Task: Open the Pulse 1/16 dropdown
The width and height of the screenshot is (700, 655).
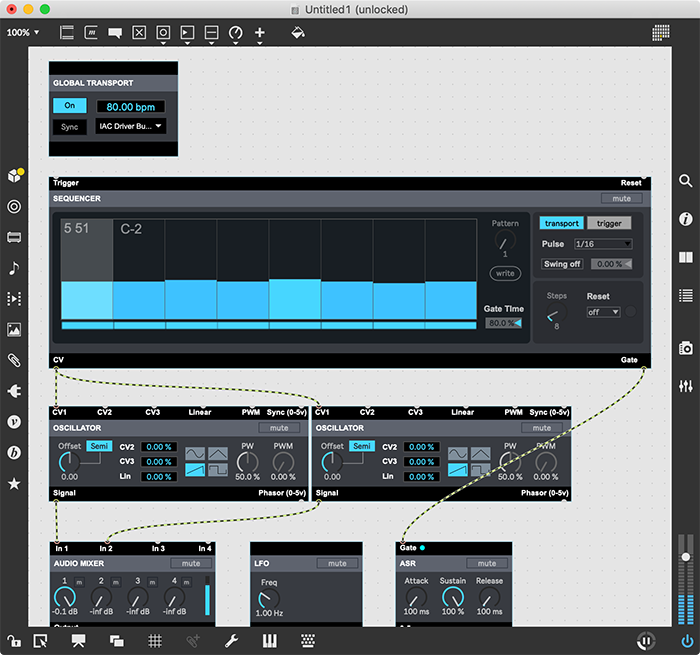Action: pyautogui.click(x=603, y=244)
